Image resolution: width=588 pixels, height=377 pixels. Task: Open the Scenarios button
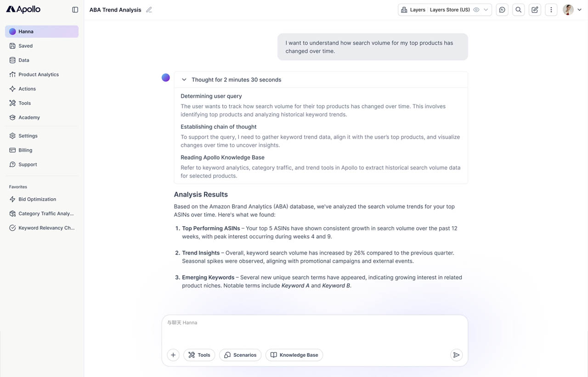[x=240, y=355]
